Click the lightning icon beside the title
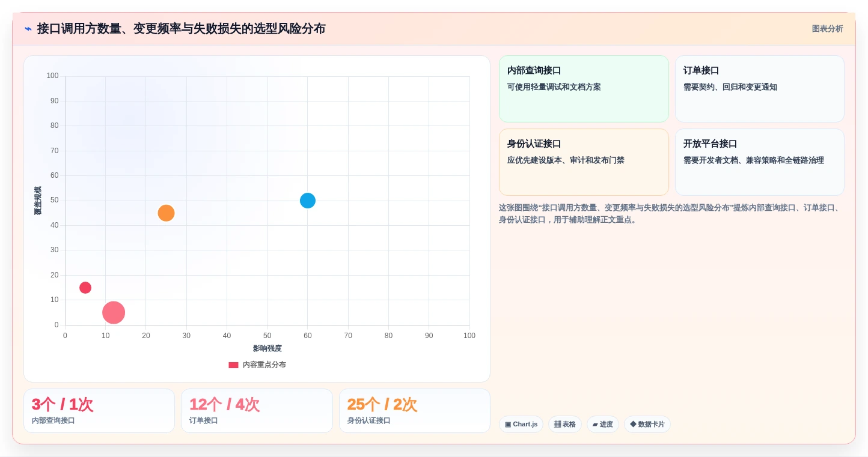The width and height of the screenshot is (868, 457). 28,29
